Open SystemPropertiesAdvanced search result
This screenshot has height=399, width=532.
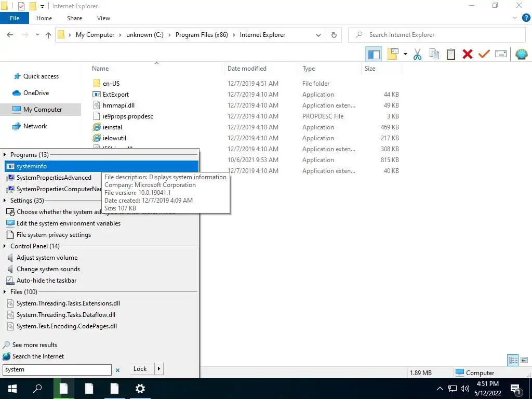click(54, 178)
